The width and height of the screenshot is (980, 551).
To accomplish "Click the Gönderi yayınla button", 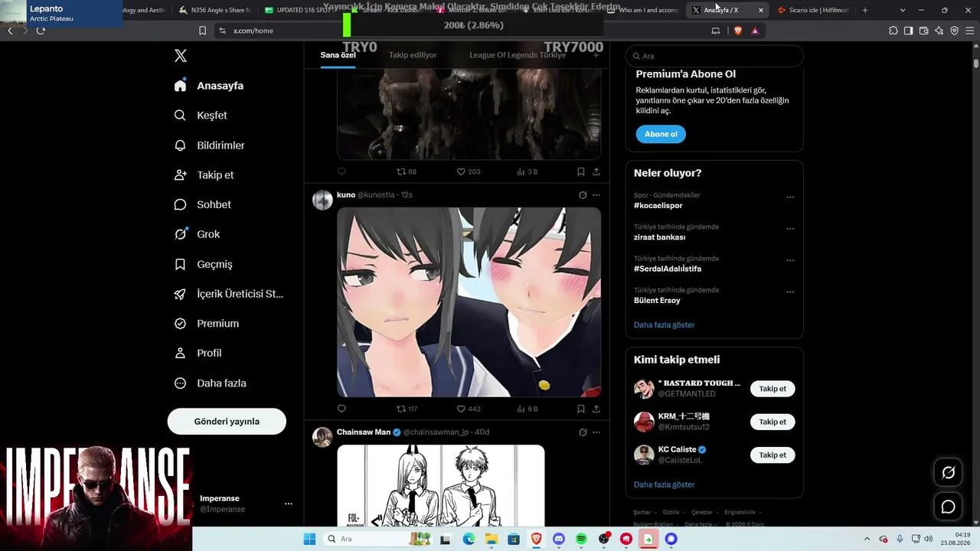I will [x=227, y=422].
